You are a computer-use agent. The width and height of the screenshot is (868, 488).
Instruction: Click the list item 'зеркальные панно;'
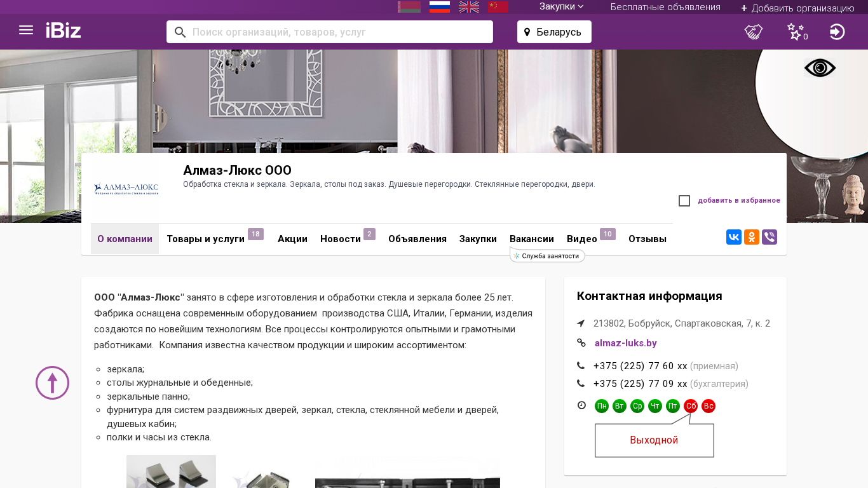click(x=148, y=396)
